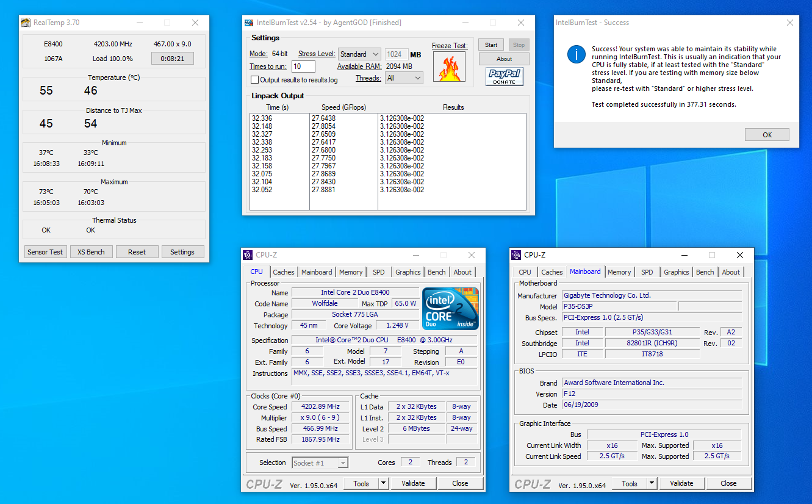812x504 pixels.
Task: Open About tab in CPU-Z Mainboard window
Action: (731, 272)
